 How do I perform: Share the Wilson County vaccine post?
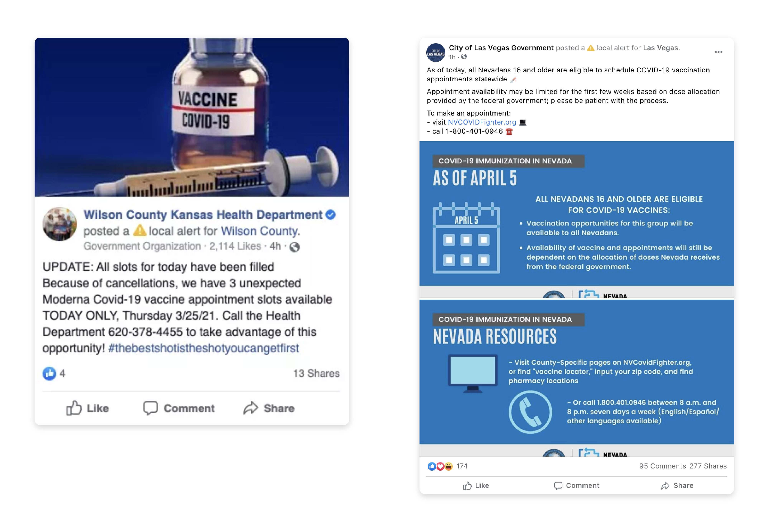click(x=269, y=408)
